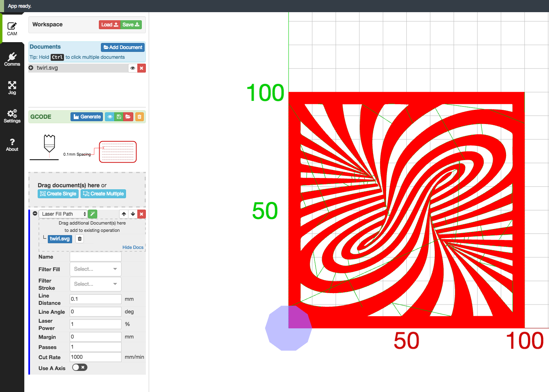Screen dimensions: 549x392
Task: Switch to the Jog tab
Action: coord(12,88)
